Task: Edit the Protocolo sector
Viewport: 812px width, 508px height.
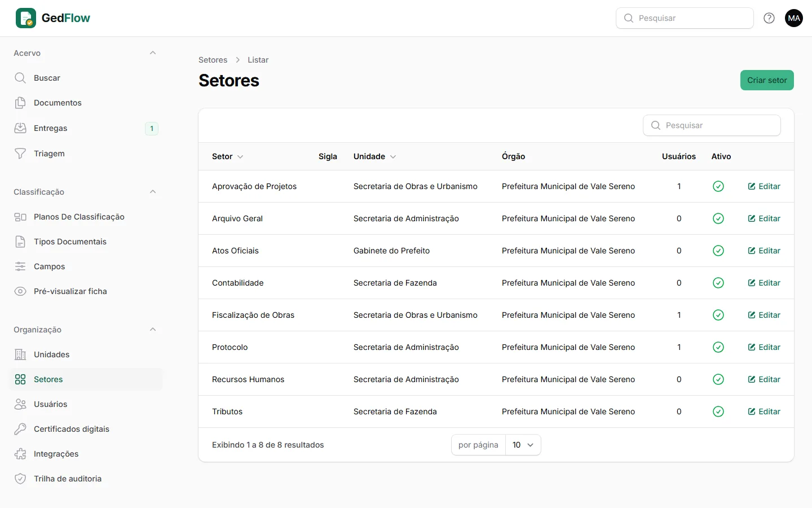Action: [x=764, y=347]
